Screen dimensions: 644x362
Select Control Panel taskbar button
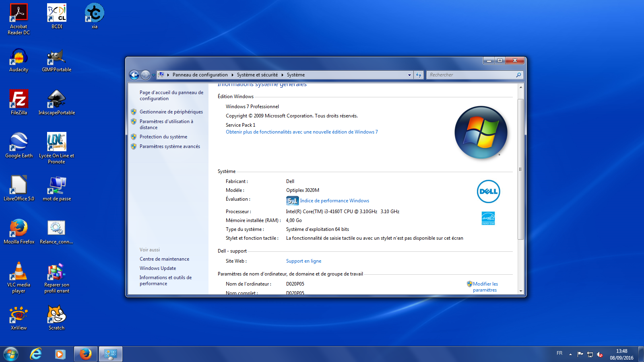(110, 354)
